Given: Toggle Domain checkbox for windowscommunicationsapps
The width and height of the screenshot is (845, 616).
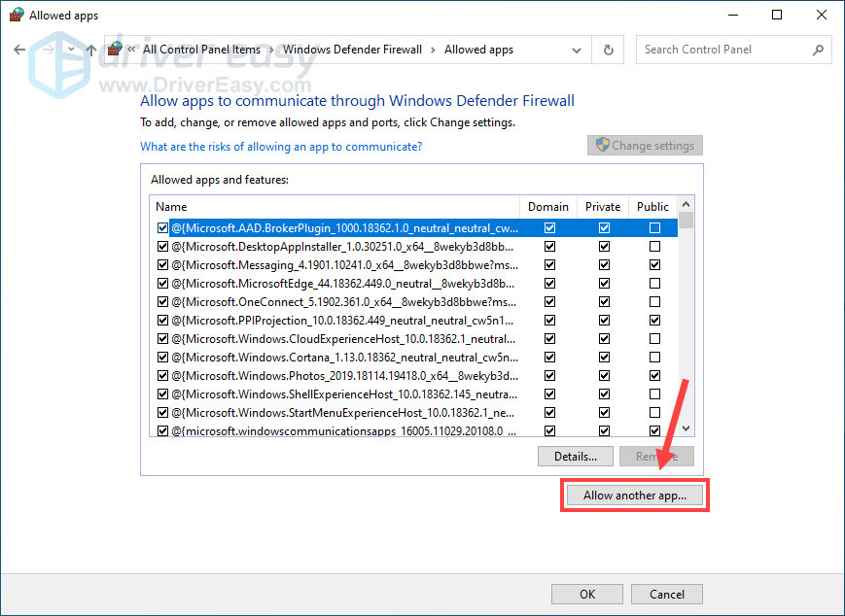Looking at the screenshot, I should 549,430.
